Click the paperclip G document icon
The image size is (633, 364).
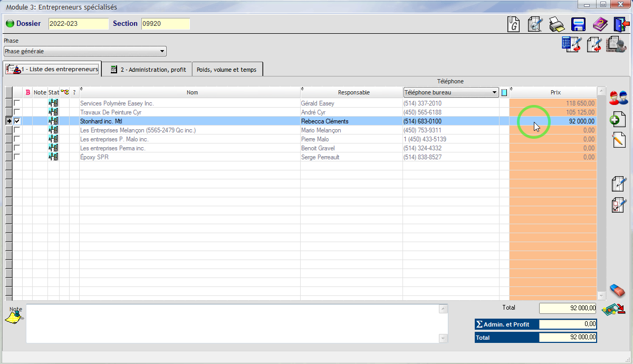(x=514, y=24)
